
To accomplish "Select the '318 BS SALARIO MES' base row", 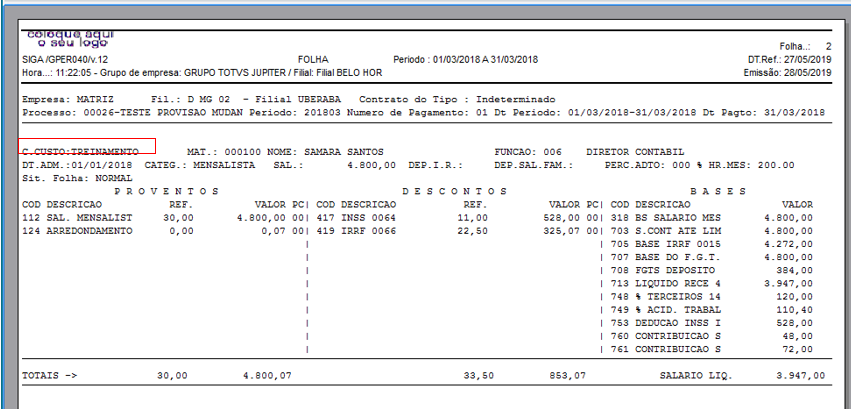I will point(712,218).
